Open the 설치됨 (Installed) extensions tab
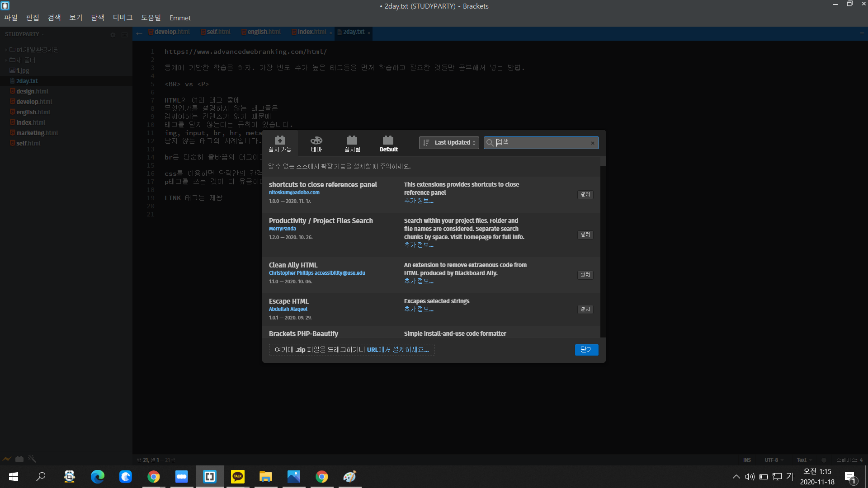The height and width of the screenshot is (488, 868). tap(352, 143)
